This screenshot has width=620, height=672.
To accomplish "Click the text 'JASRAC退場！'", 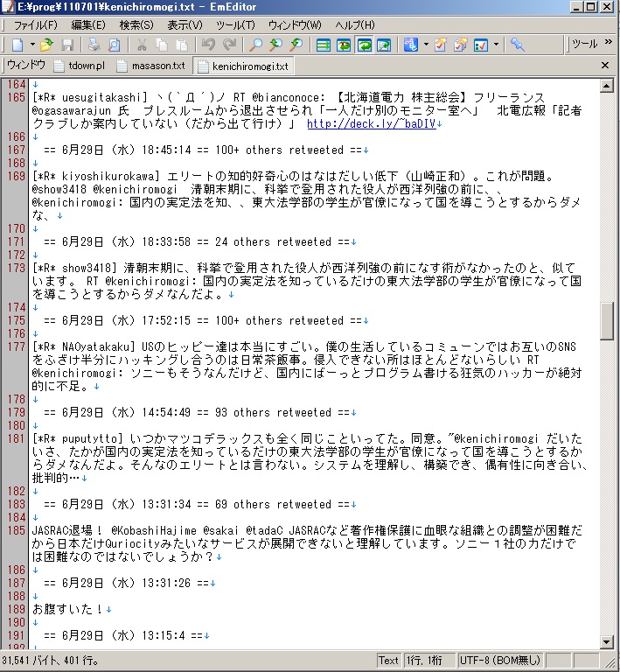I will 67,530.
